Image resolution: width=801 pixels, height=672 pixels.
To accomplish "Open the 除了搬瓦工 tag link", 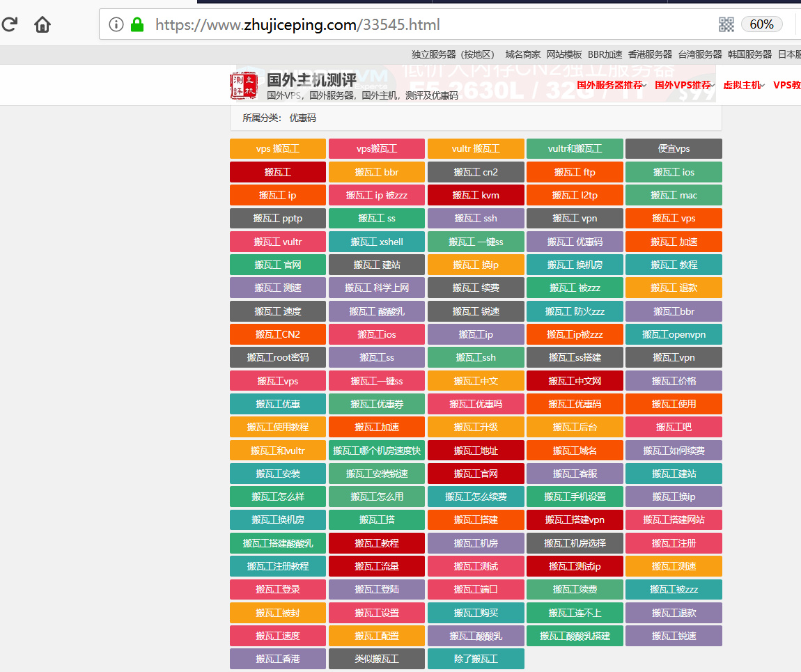I will tap(476, 658).
